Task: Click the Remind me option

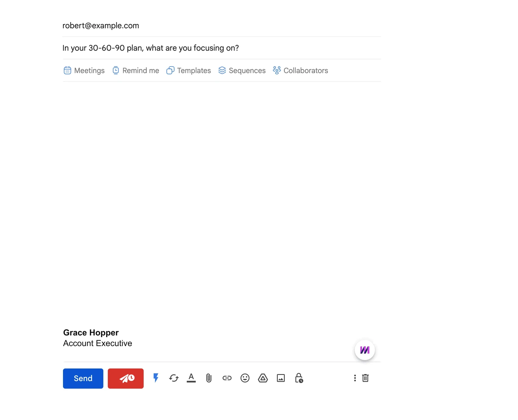Action: [x=136, y=71]
